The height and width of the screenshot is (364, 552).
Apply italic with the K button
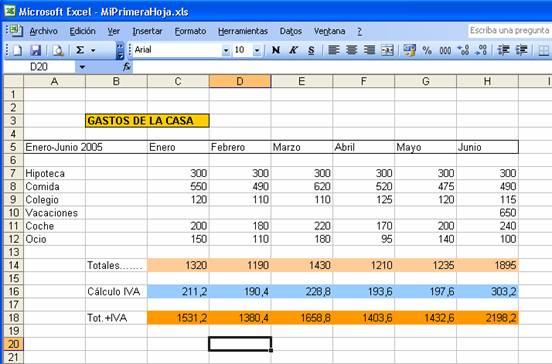[x=293, y=50]
